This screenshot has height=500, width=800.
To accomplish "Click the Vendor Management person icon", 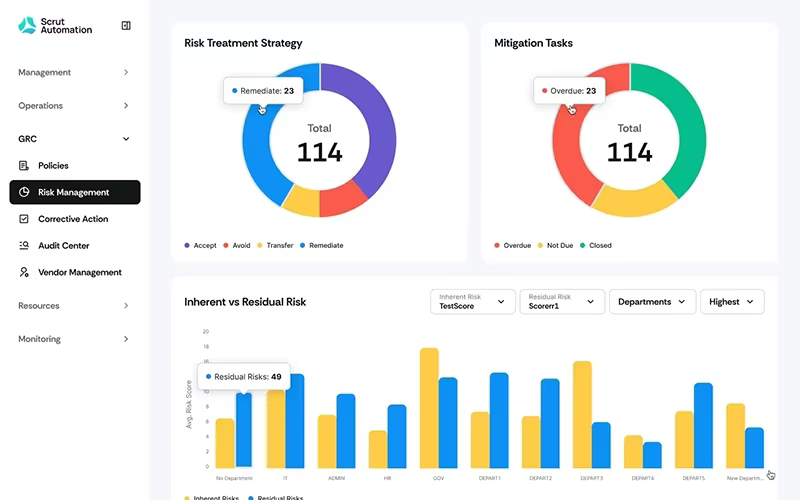I will (x=23, y=272).
